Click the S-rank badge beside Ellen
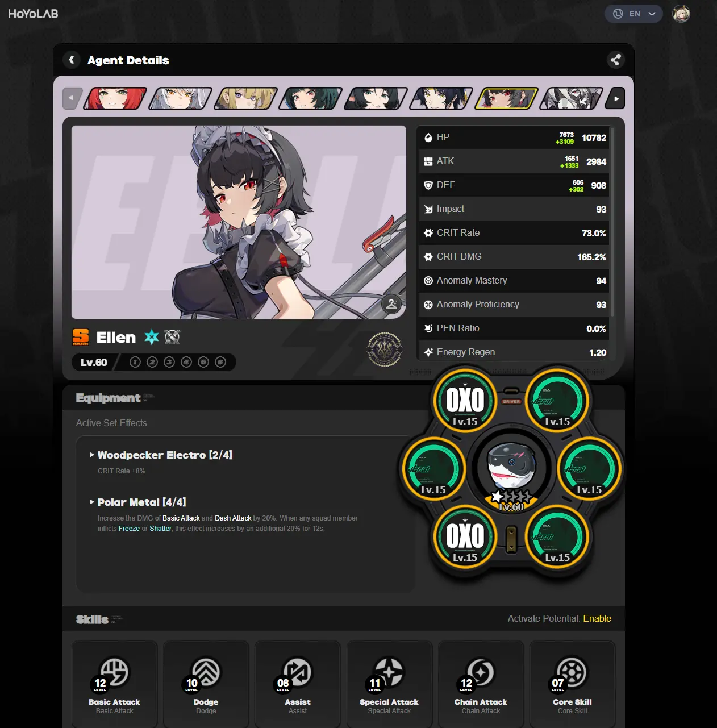The image size is (717, 728). pos(81,337)
